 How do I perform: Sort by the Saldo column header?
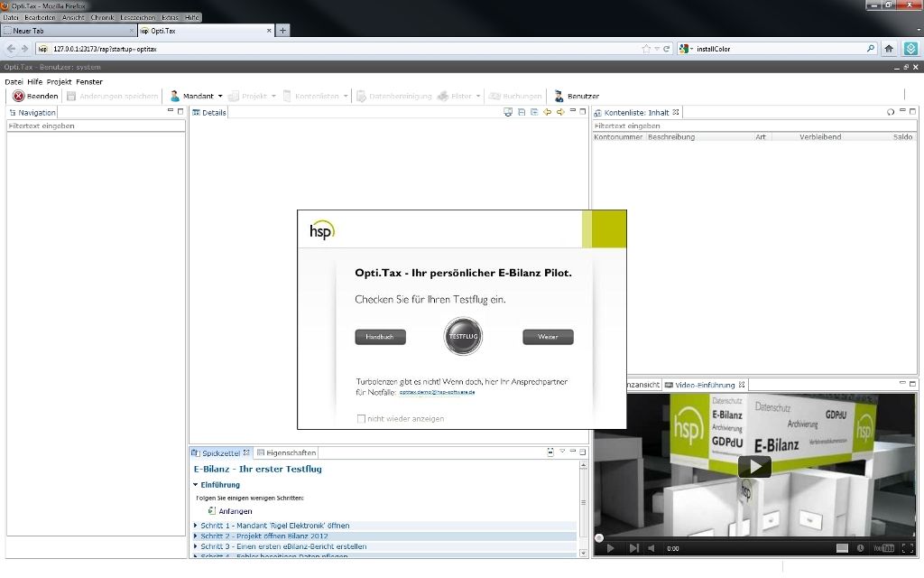pyautogui.click(x=902, y=137)
